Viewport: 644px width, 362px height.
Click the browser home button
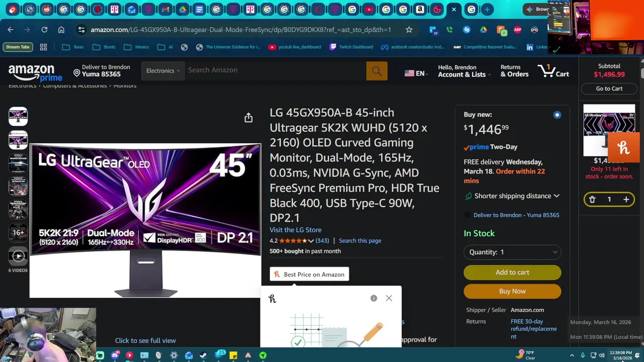tap(61, 30)
